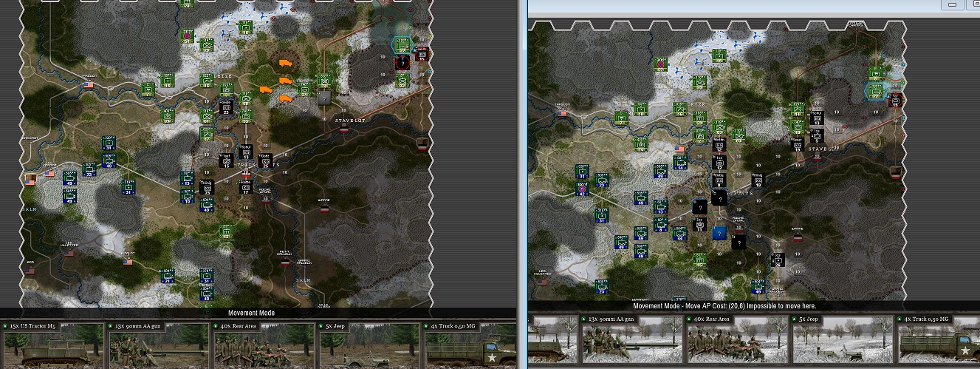Open 4x Truck 0,50 MG card, left window
This screenshot has height=369, width=980.
click(x=470, y=345)
